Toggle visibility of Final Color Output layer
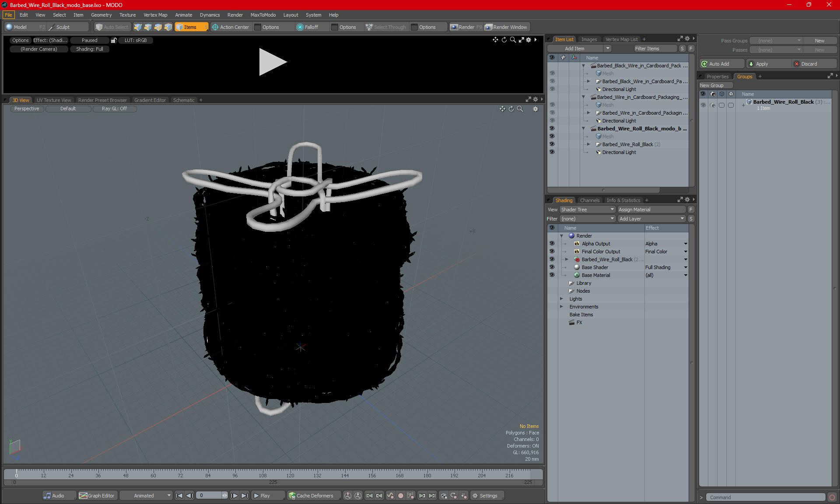 click(552, 252)
